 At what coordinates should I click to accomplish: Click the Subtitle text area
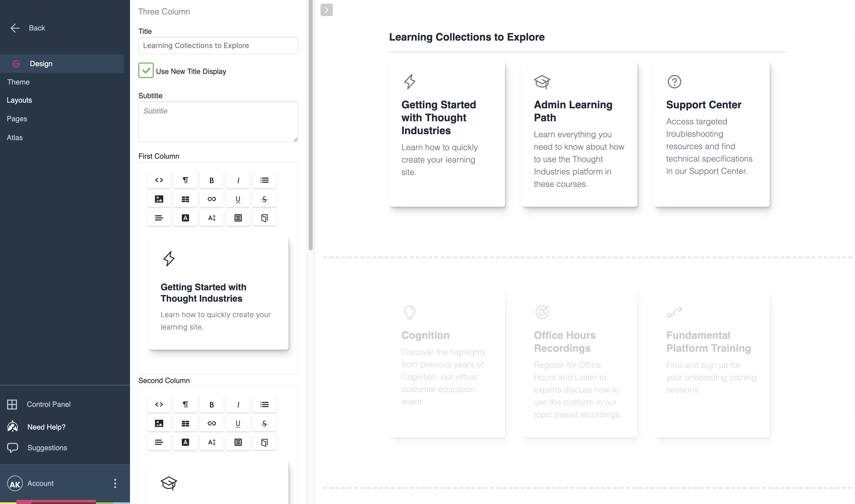coord(218,121)
